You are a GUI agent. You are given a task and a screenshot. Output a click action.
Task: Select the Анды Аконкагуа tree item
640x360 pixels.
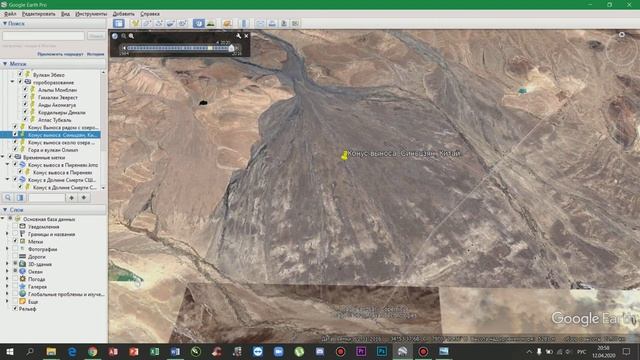pos(57,105)
